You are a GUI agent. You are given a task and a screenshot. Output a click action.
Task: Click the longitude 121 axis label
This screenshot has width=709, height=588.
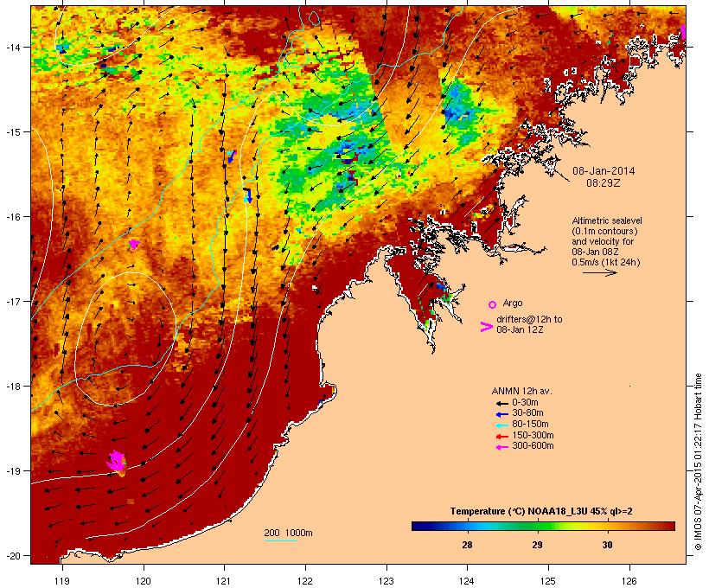(x=224, y=581)
